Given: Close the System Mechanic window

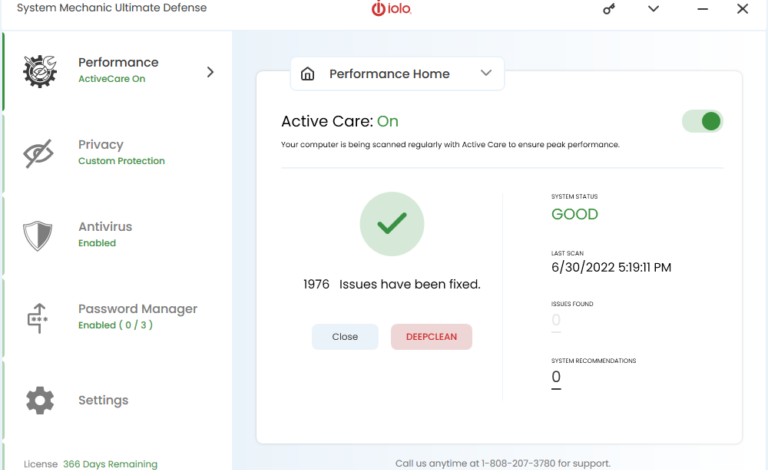Looking at the screenshot, I should point(743,9).
